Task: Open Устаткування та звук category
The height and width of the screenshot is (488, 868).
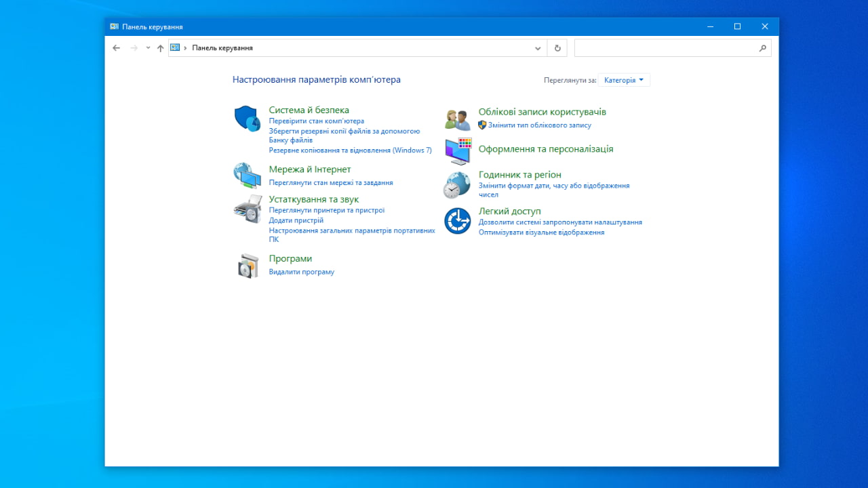Action: pos(314,199)
